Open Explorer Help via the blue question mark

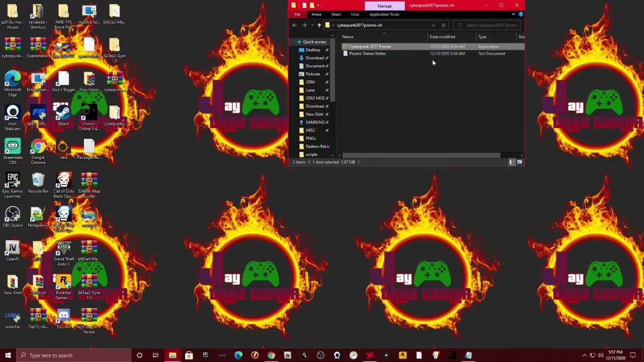[520, 14]
